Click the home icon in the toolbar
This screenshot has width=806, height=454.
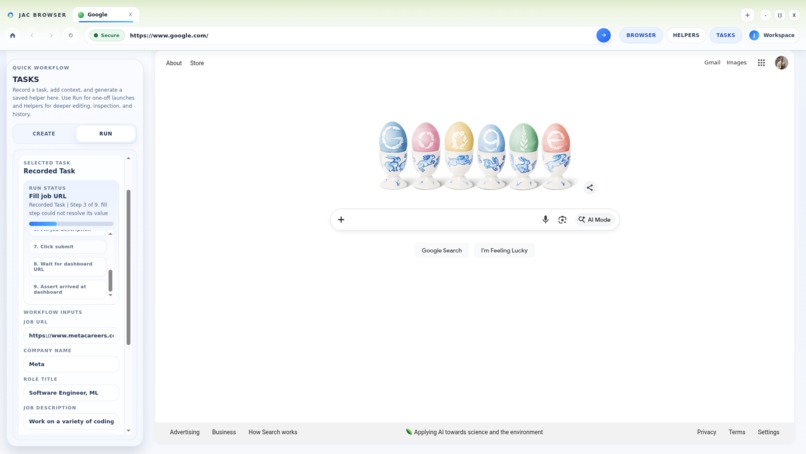(x=13, y=35)
